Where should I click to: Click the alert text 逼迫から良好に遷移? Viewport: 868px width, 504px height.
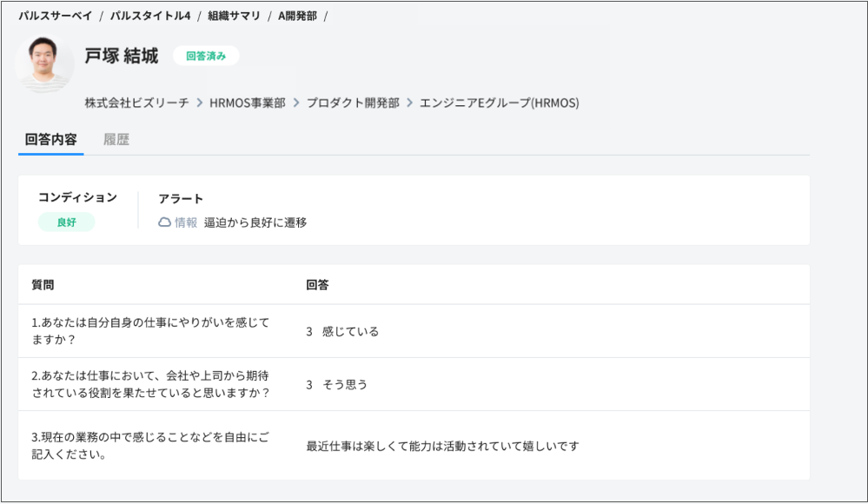point(257,222)
